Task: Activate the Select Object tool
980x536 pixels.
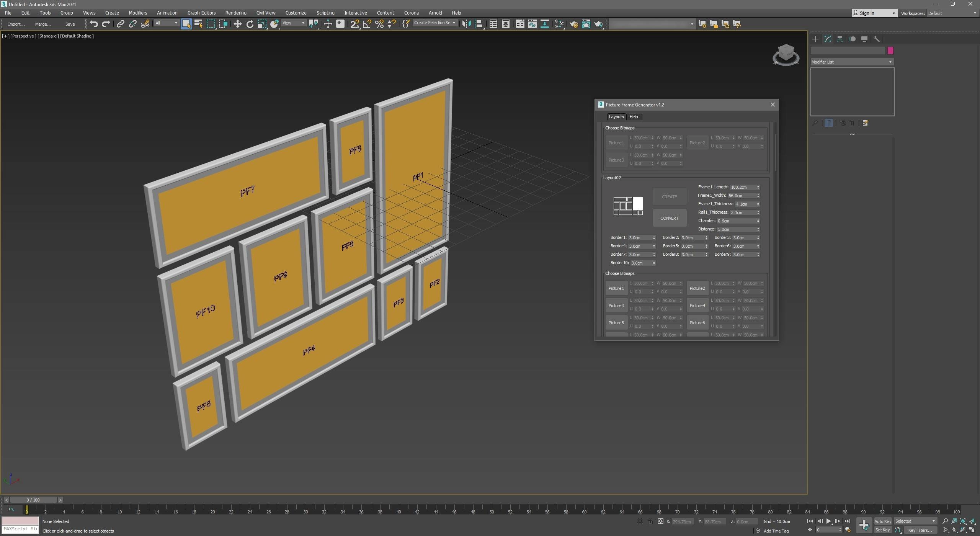Action: tap(186, 24)
